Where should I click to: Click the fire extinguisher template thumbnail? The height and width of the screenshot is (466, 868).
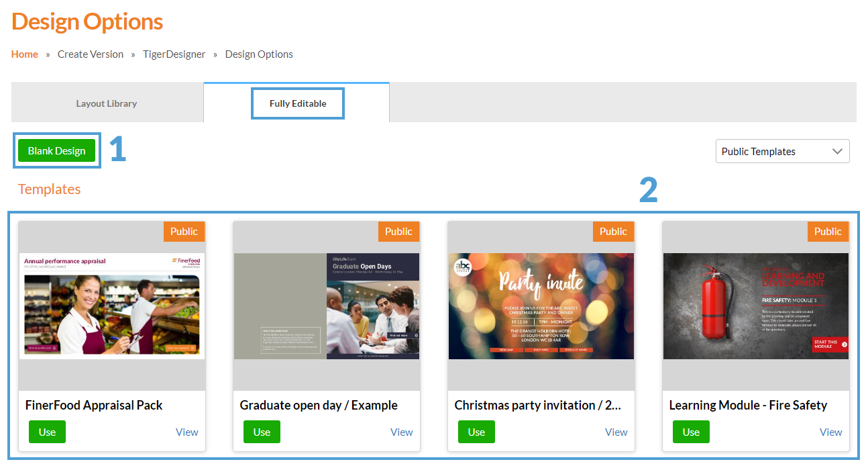755,306
